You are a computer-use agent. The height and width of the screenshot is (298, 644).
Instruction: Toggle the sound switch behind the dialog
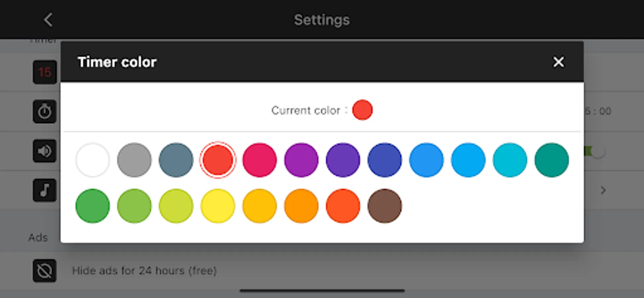(597, 152)
